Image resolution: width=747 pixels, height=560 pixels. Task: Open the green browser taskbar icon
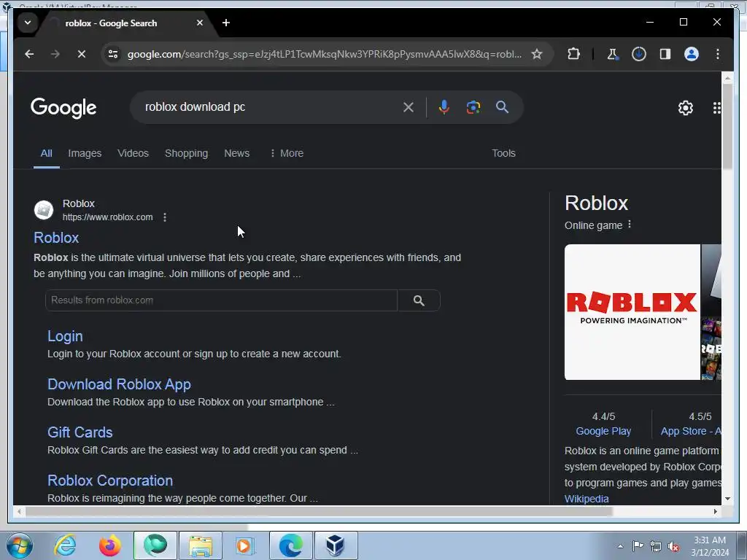pos(155,545)
